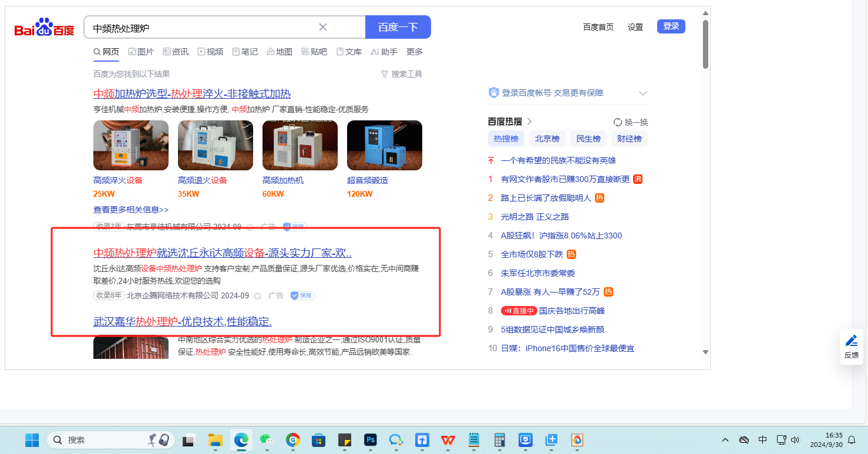Open WPS Office from the taskbar
The image size is (868, 454).
[x=448, y=440]
